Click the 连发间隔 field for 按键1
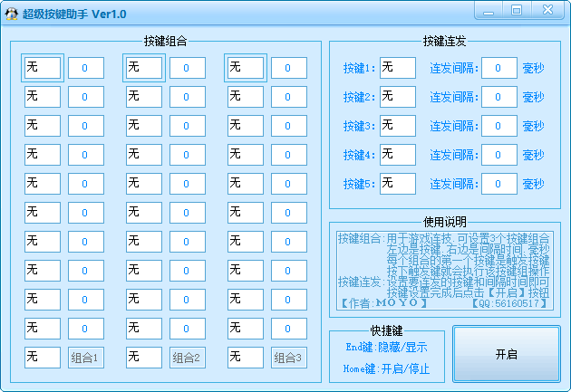This screenshot has height=392, width=571. pos(499,68)
